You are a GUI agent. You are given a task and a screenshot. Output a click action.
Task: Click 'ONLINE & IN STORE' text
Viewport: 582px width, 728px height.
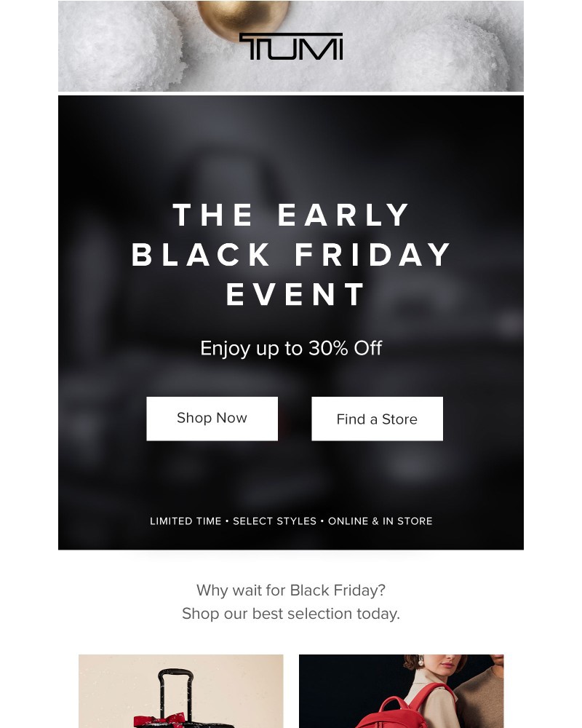(380, 521)
